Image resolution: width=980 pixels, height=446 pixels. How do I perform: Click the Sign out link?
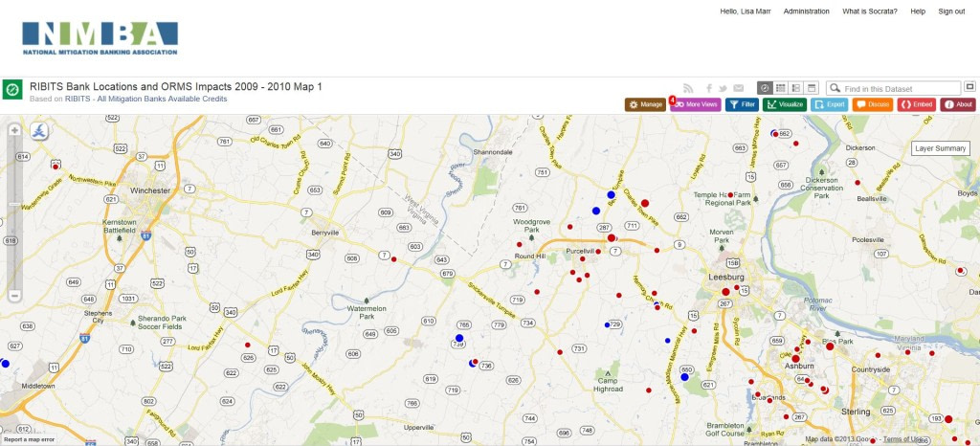pos(951,11)
